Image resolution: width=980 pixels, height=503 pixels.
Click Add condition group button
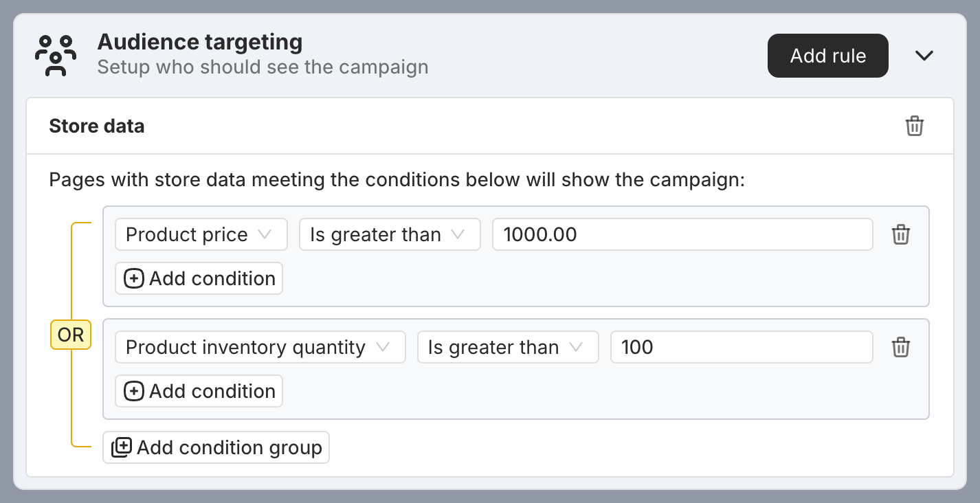click(x=216, y=447)
